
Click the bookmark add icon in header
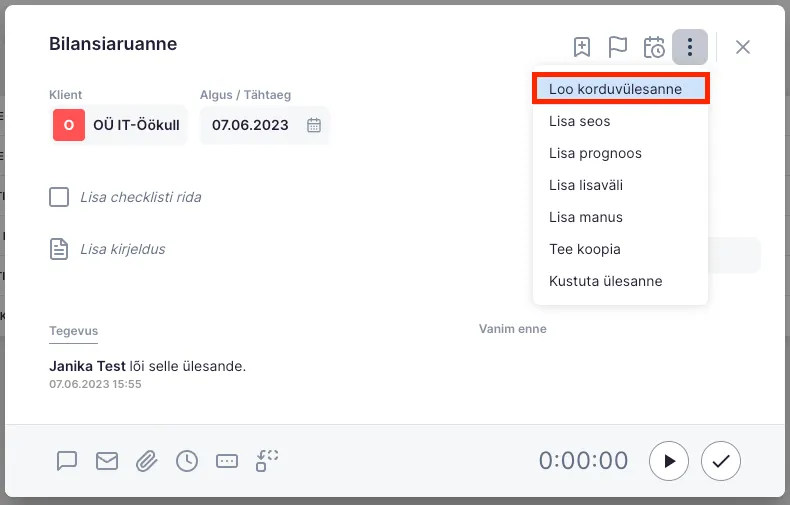[582, 47]
